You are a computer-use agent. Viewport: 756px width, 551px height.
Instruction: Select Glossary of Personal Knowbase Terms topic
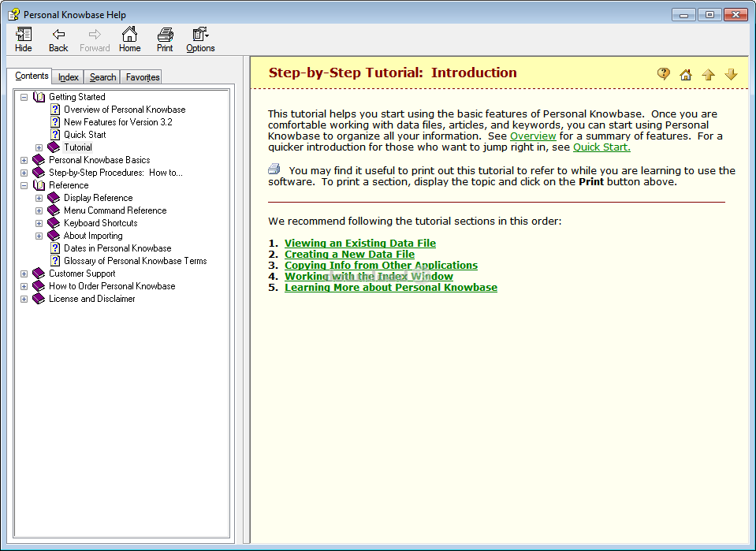(135, 261)
